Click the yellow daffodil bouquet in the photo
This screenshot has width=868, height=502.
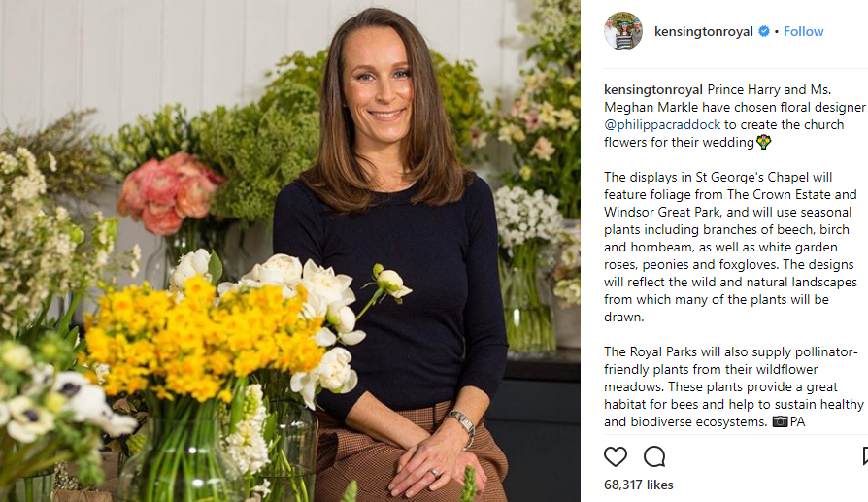pos(199,338)
